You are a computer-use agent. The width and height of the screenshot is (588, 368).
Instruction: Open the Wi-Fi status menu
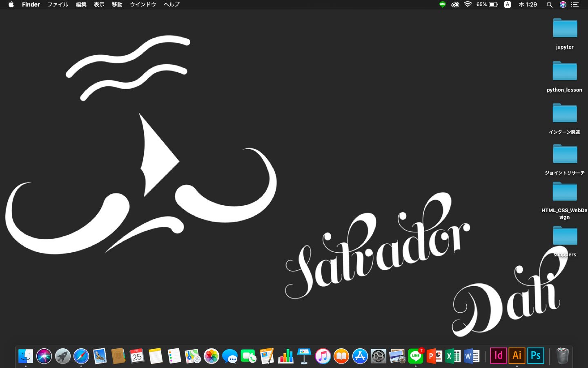468,4
